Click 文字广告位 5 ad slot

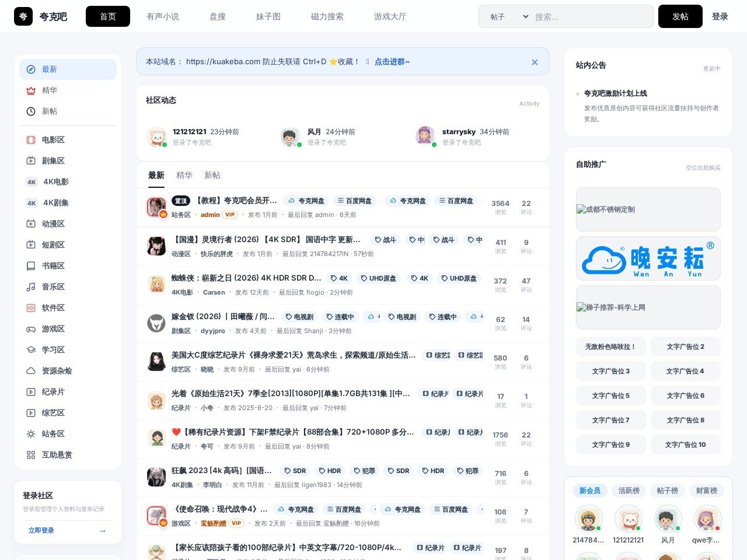[611, 395]
